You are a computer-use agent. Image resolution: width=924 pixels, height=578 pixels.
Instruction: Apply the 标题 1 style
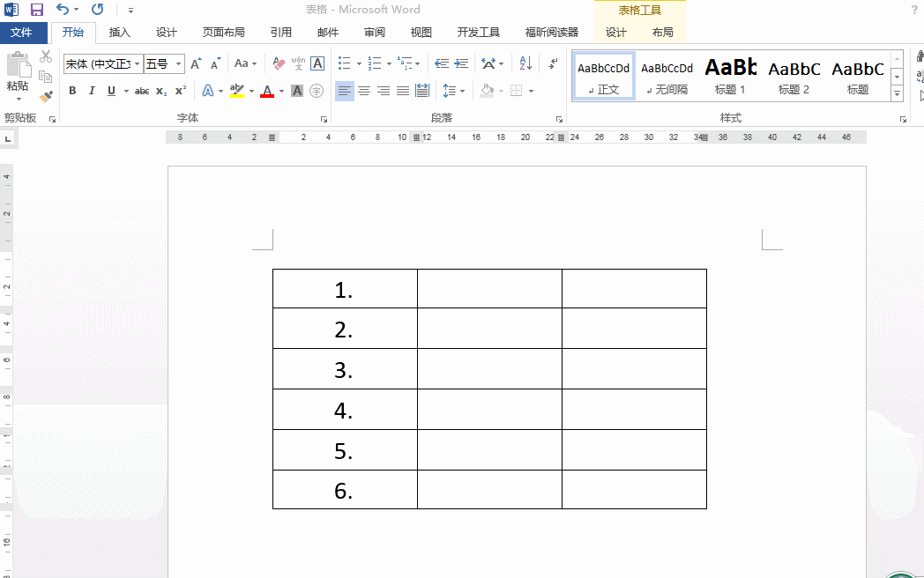coord(730,76)
